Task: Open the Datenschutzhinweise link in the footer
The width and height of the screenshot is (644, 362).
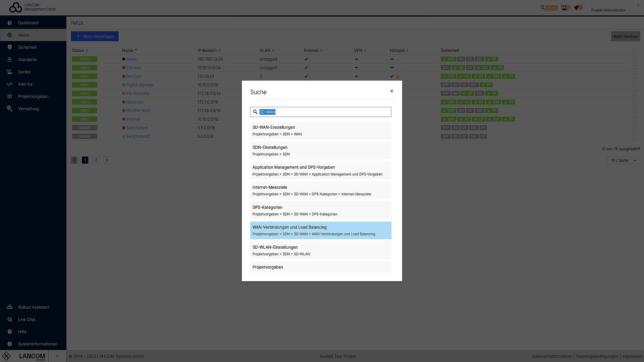Action: (x=551, y=356)
